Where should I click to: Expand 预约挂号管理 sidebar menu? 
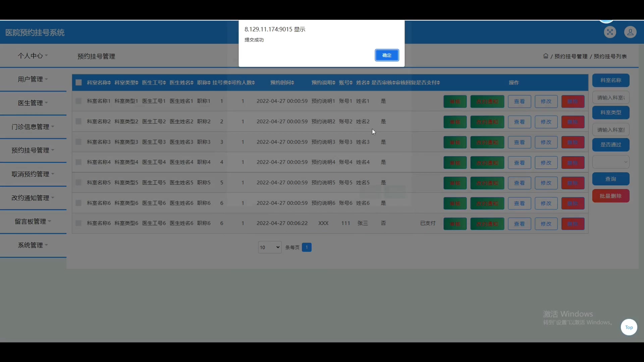33,150
